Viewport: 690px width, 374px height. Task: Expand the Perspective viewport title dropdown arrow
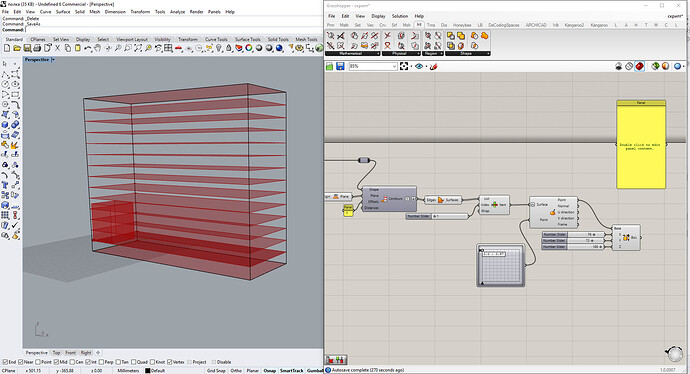tap(53, 59)
